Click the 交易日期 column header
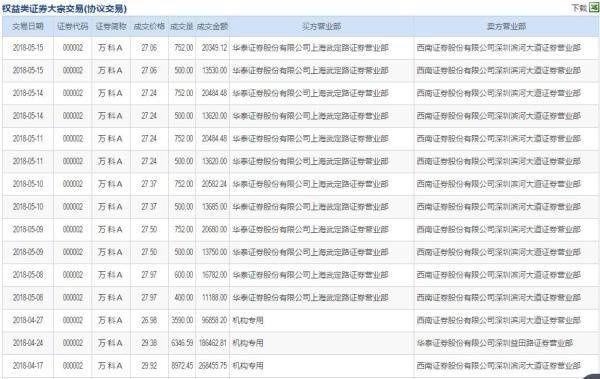Image resolution: width=600 pixels, height=379 pixels. 28,26
